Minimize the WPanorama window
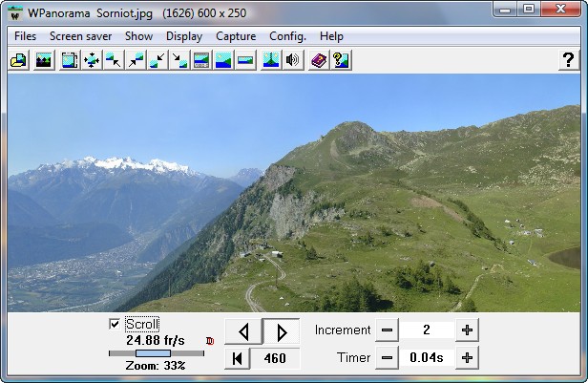 coord(505,10)
